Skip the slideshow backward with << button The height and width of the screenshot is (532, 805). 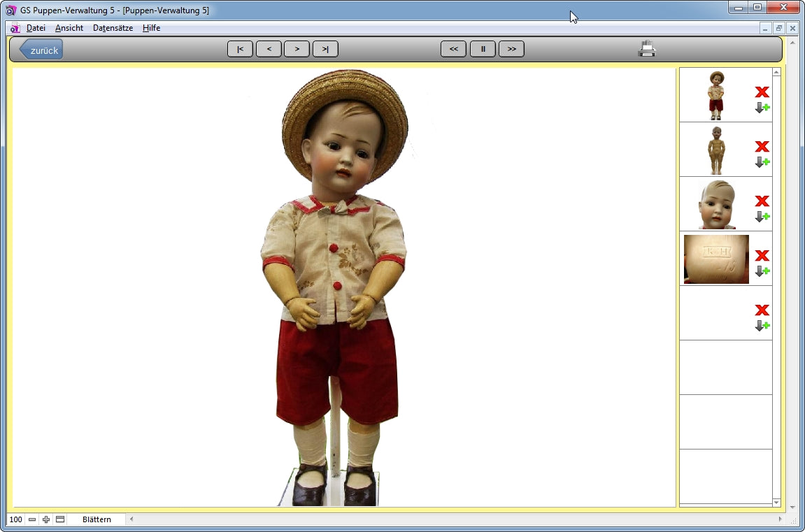(x=453, y=49)
